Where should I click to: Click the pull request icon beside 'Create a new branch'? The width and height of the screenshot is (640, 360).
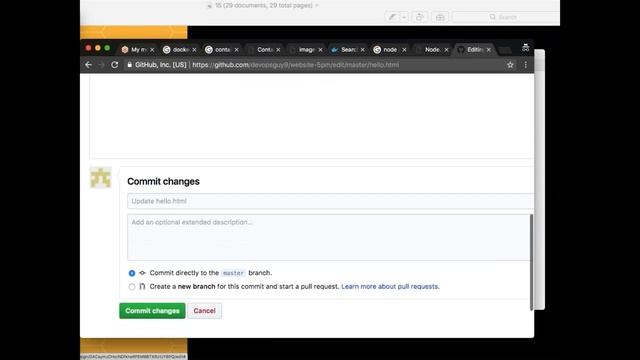142,287
